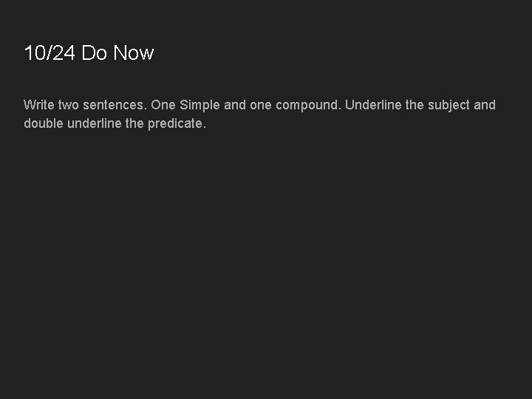Image resolution: width=532 pixels, height=399 pixels.
Task: Click capitalized 'Underline' on the first line
Action: [x=373, y=105]
